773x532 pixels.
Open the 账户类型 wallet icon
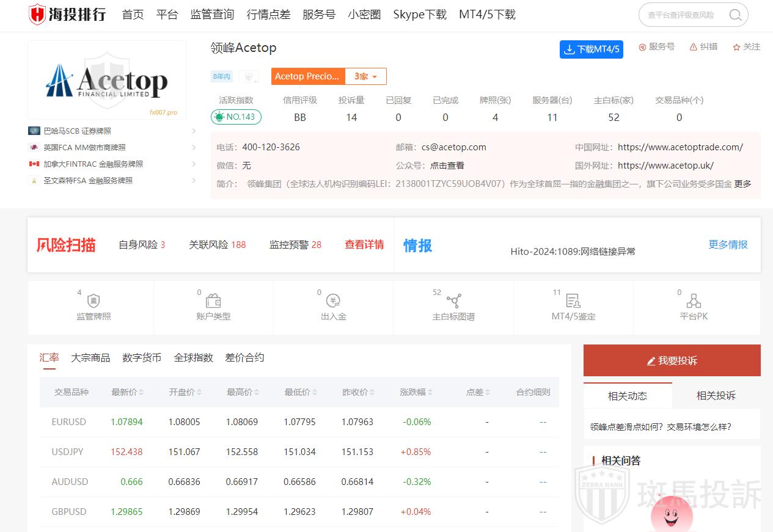213,301
